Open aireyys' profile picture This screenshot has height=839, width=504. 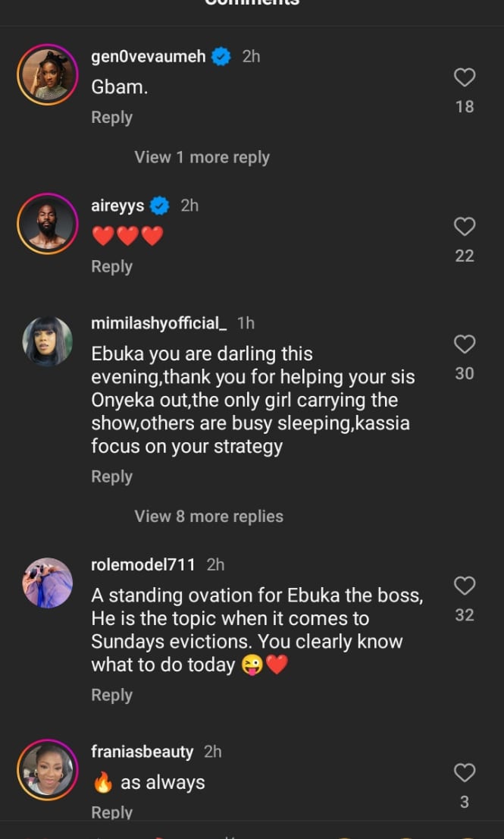point(47,224)
